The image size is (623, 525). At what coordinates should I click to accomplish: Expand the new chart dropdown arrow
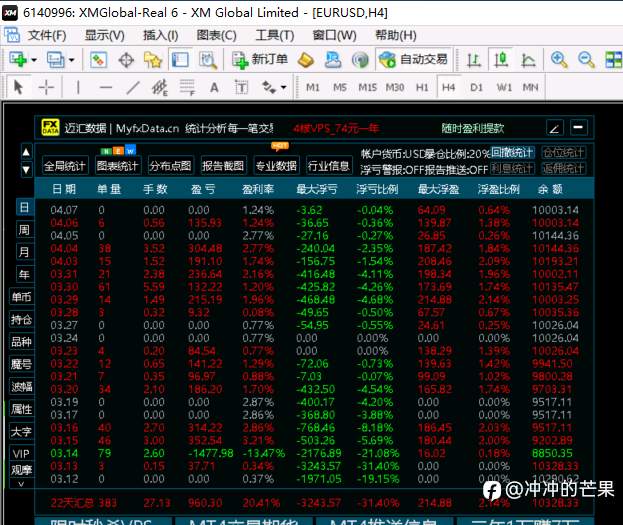pos(34,60)
